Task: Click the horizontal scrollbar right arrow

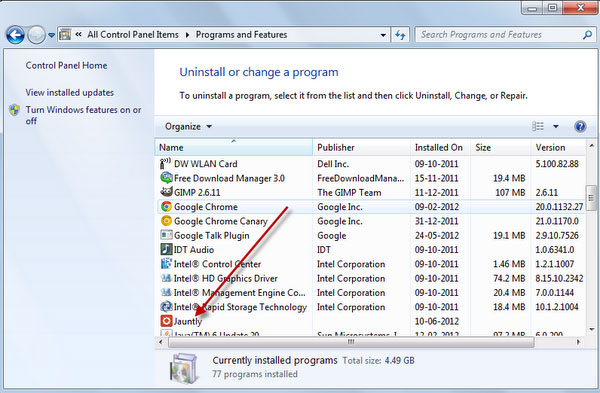Action: coord(578,342)
